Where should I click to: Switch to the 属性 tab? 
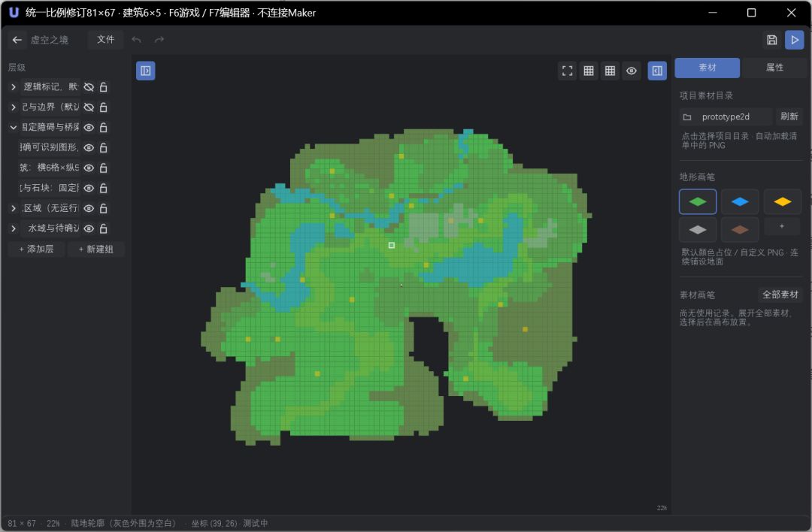(x=774, y=68)
